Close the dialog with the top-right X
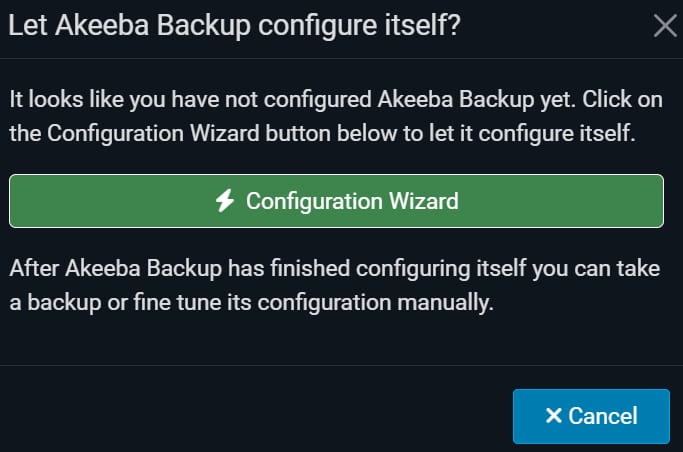The height and width of the screenshot is (452, 683). point(665,25)
